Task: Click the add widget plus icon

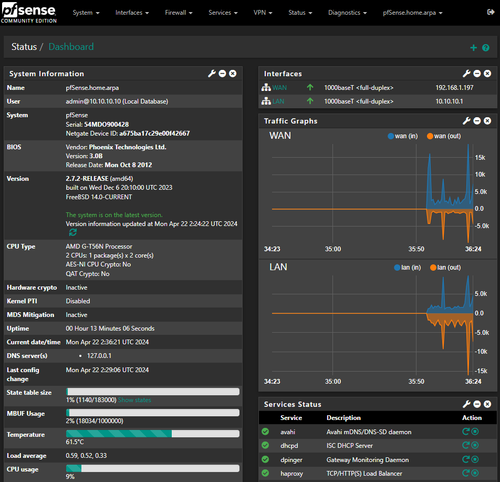Action: (473, 48)
